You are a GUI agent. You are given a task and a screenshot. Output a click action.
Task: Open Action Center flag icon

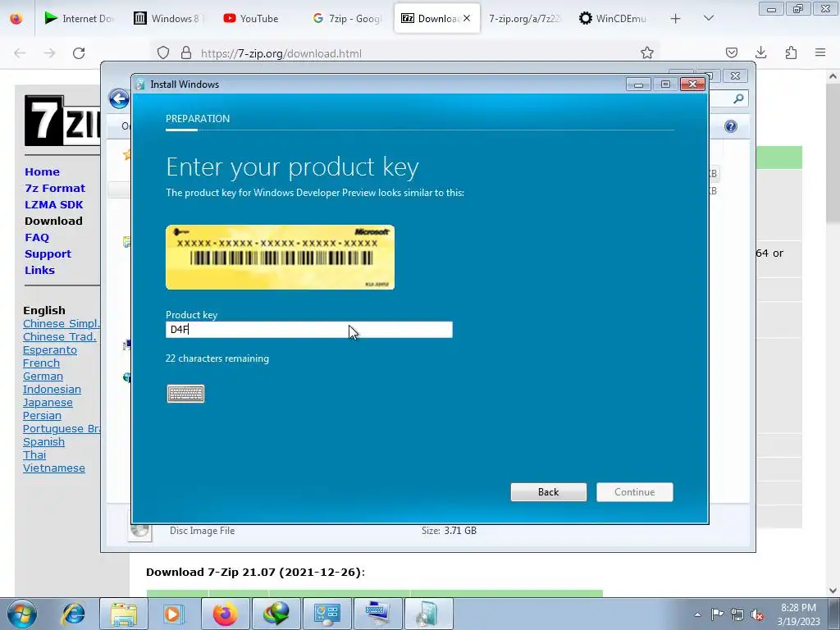[717, 614]
